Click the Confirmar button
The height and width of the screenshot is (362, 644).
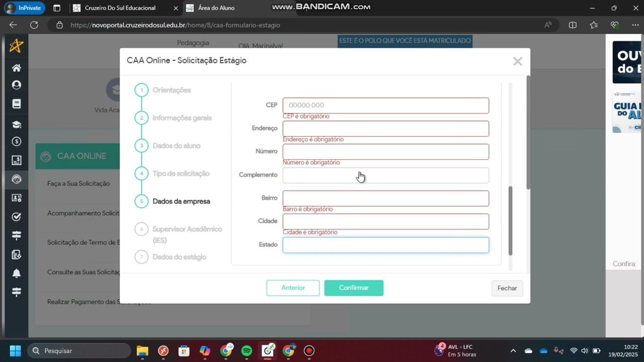(354, 288)
